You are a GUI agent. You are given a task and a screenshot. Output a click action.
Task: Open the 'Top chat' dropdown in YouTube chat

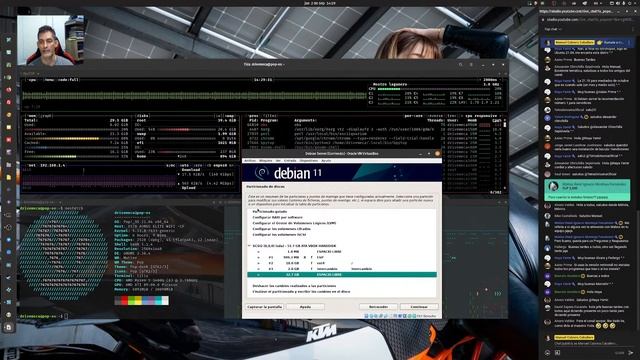[553, 29]
